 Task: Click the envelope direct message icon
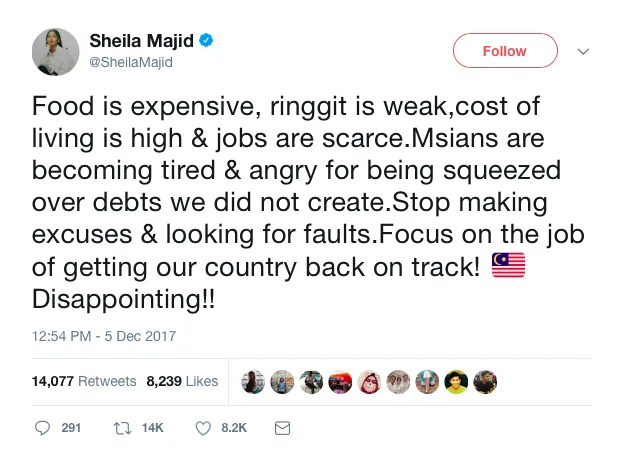(282, 427)
